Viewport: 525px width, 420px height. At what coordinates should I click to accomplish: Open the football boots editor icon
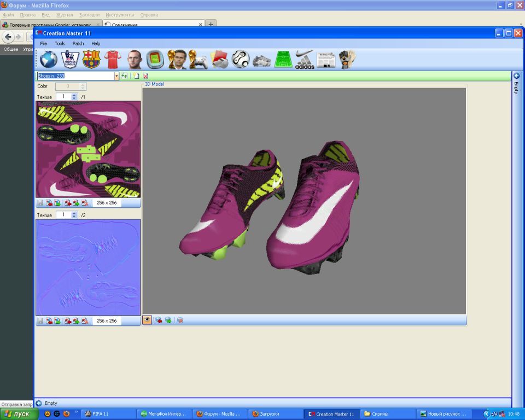pyautogui.click(x=262, y=61)
